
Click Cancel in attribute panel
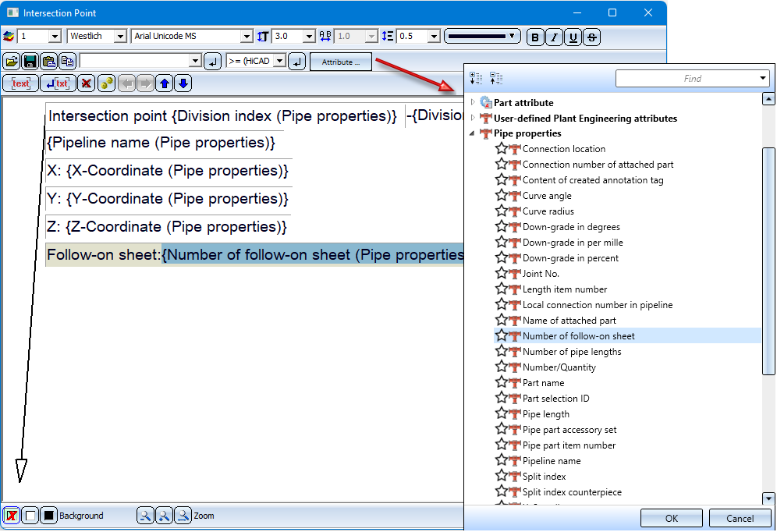(740, 518)
